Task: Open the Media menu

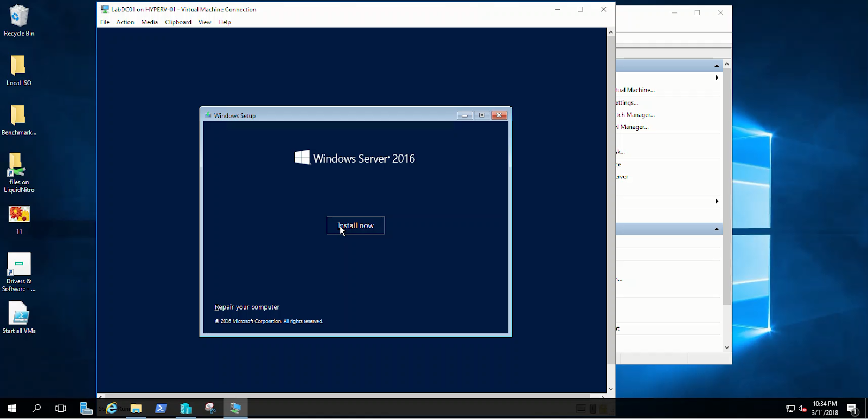Action: (x=150, y=22)
